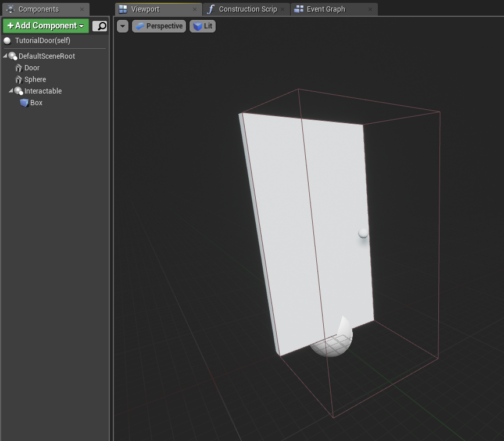Select TutorialDoor(self) root entry

[42, 41]
